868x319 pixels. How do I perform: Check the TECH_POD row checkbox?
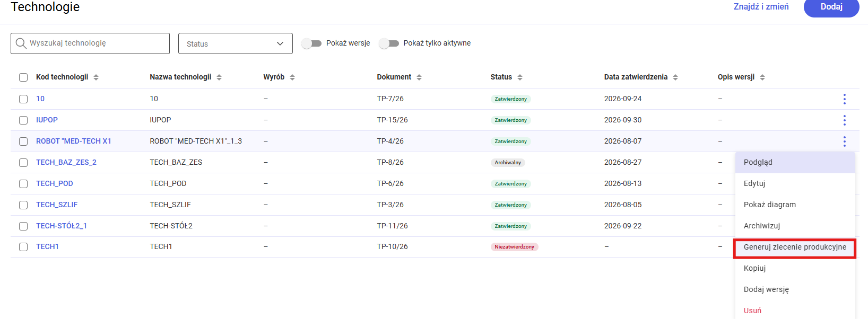coord(23,184)
